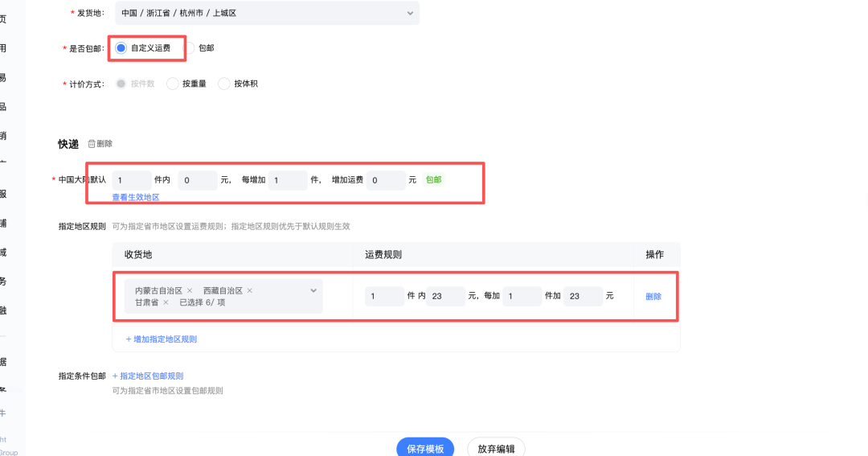Select the disabled 按件数 radio option

(x=121, y=84)
